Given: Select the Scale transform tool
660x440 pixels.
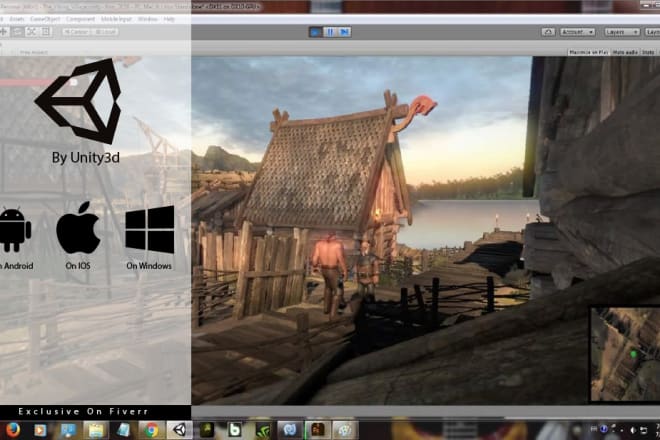Looking at the screenshot, I should tap(32, 32).
